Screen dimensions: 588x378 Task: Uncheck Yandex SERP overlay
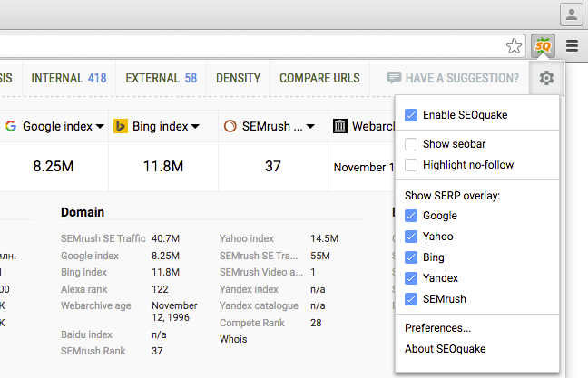tap(411, 278)
